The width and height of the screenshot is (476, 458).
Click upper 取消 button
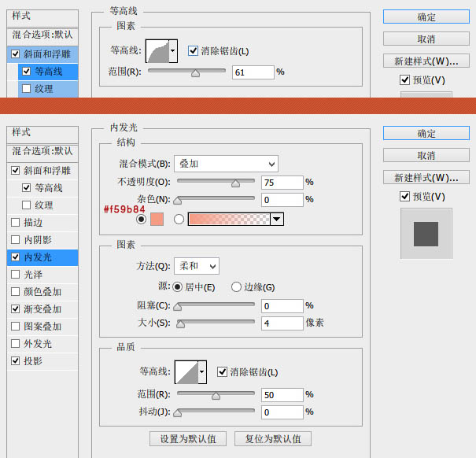[426, 39]
